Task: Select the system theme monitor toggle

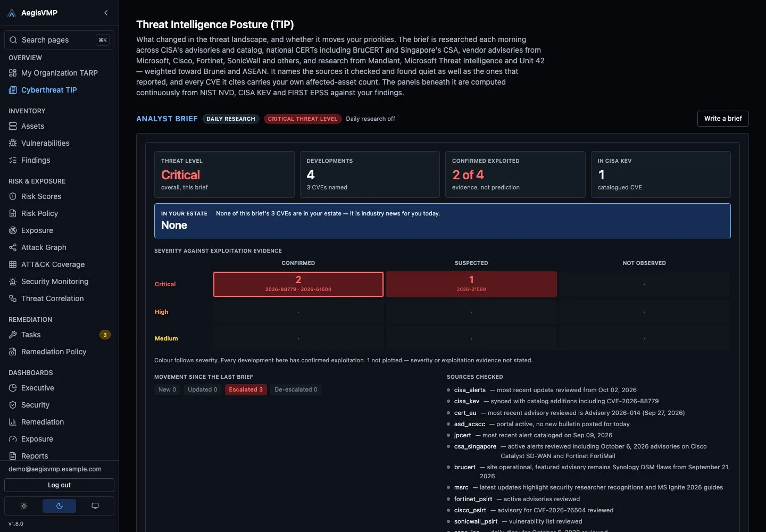Action: click(x=95, y=506)
